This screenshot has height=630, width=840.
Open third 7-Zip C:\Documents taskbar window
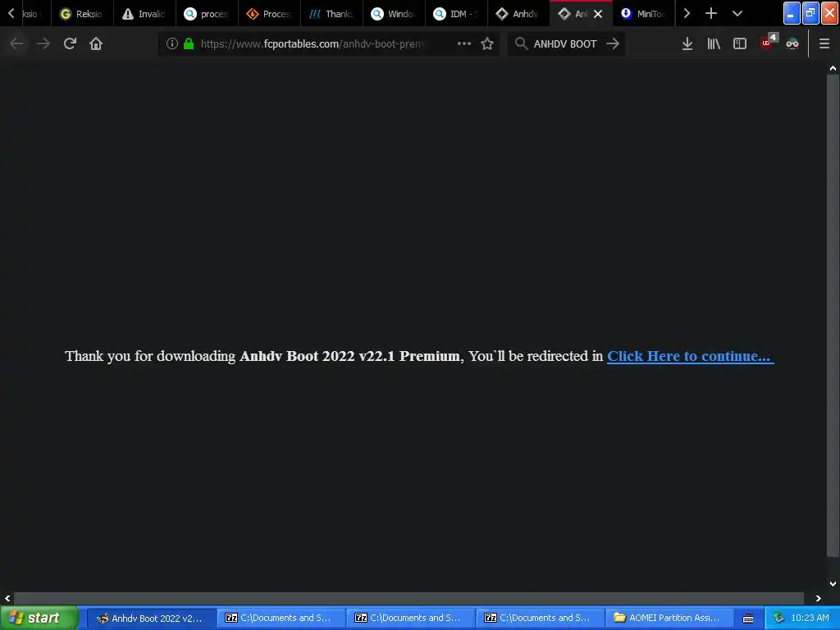[540, 618]
